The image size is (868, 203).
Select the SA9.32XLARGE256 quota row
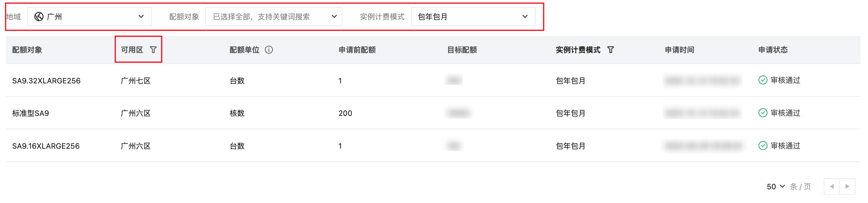click(46, 81)
